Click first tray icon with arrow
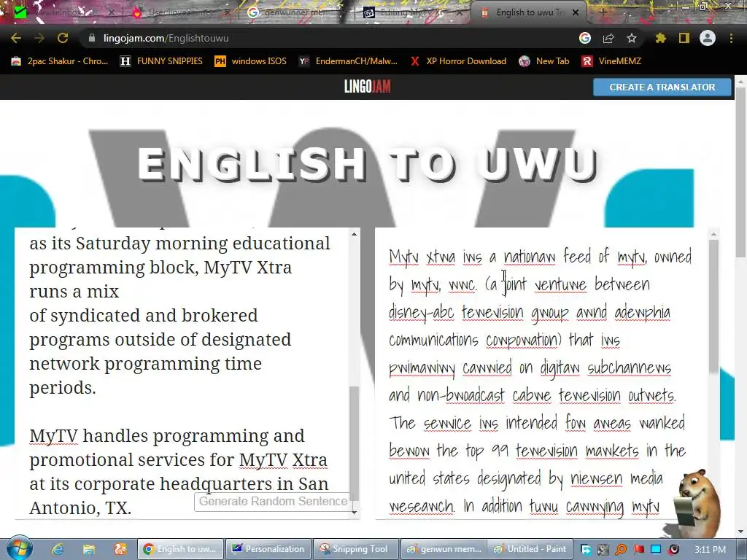 pos(586,550)
